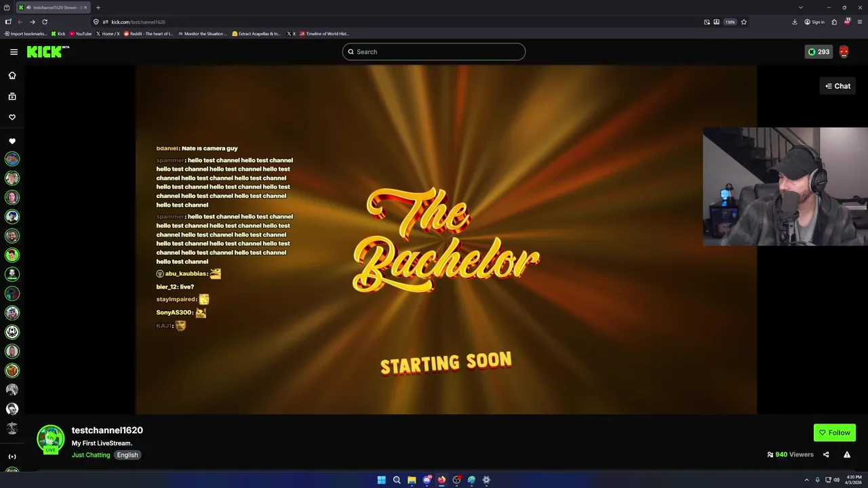Open File Explorer from the taskbar
This screenshot has height=488, width=868.
412,480
